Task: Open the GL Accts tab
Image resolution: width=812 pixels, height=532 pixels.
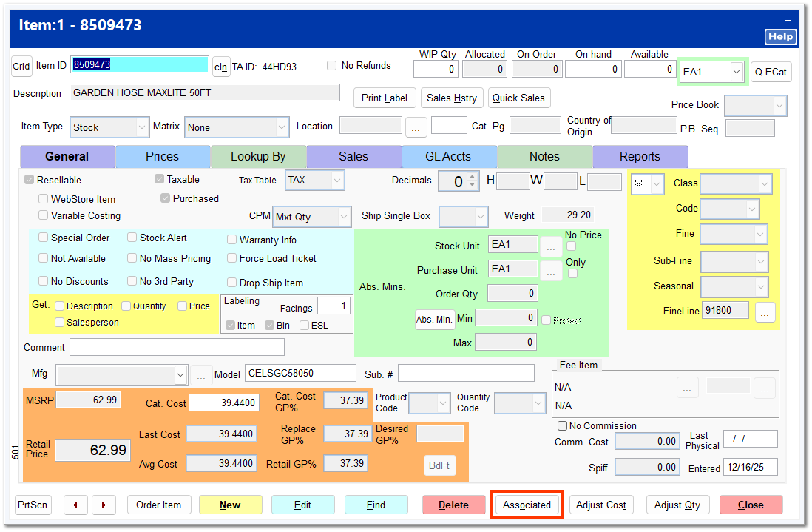Action: click(449, 157)
